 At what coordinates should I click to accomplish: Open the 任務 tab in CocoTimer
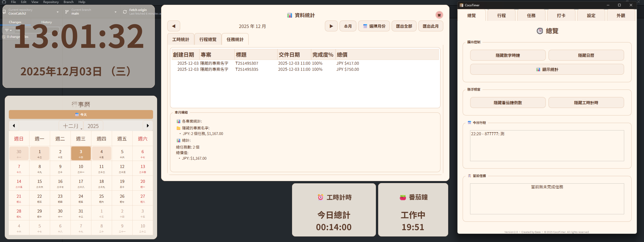coord(531,16)
